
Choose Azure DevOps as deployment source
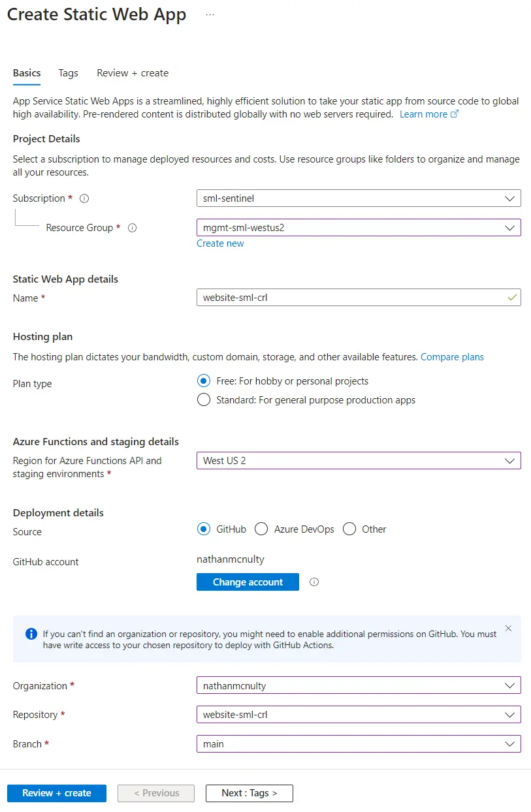(262, 529)
